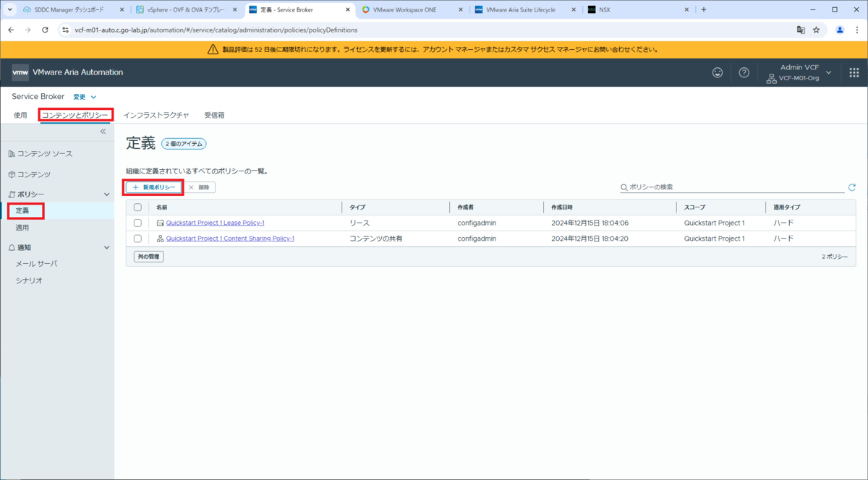Close the Service Broker browser tab

coord(347,9)
